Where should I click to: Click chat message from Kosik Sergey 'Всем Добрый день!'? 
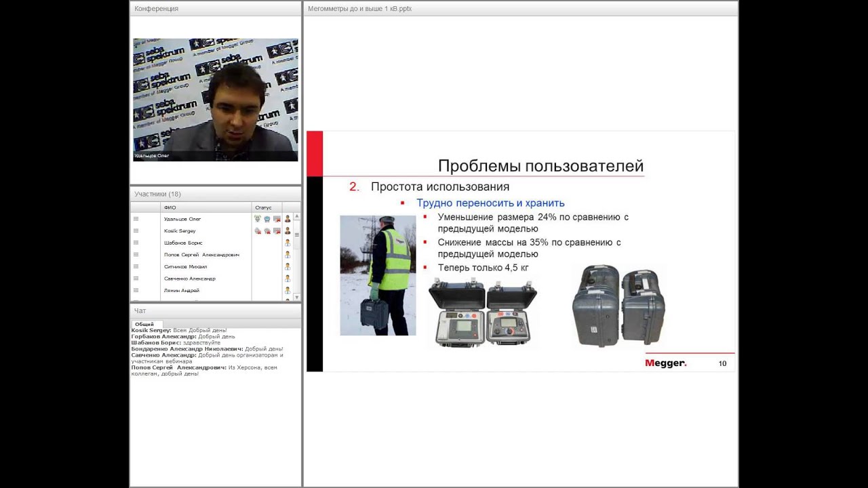(179, 330)
